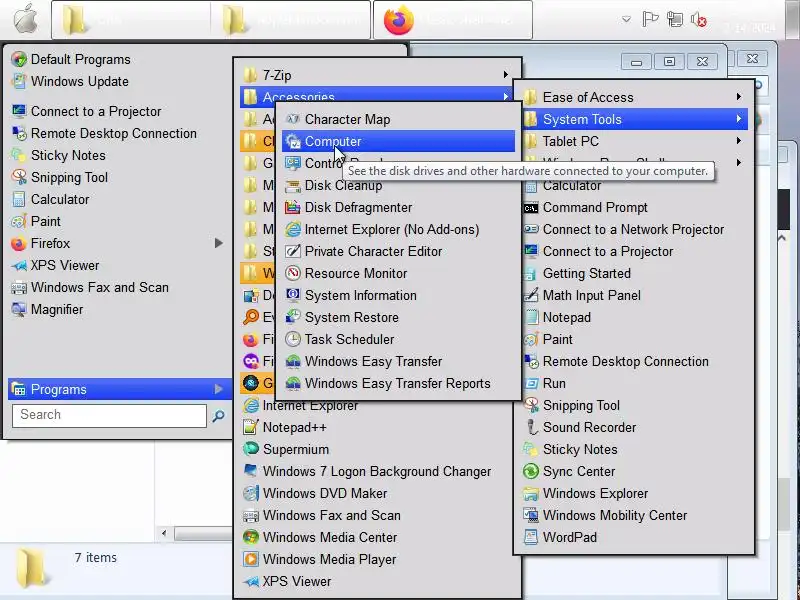The image size is (800, 600).
Task: Open Command Prompt in Accessories
Action: click(x=634, y=207)
